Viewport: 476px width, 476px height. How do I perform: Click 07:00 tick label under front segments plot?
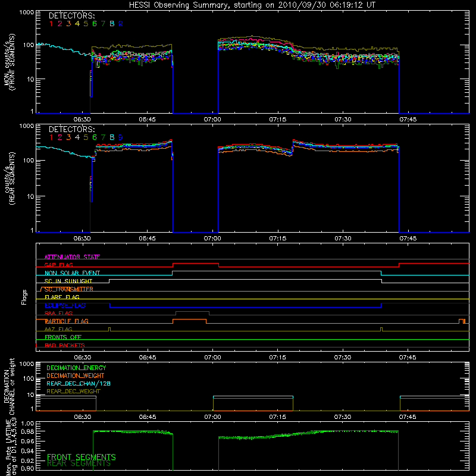212,120
